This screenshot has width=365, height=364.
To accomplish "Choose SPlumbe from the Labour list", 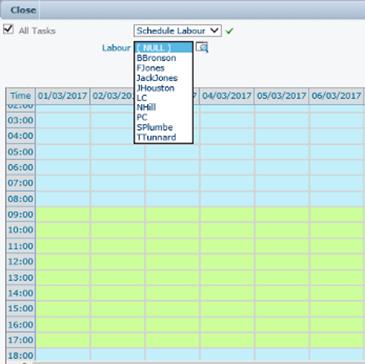I will pyautogui.click(x=163, y=128).
